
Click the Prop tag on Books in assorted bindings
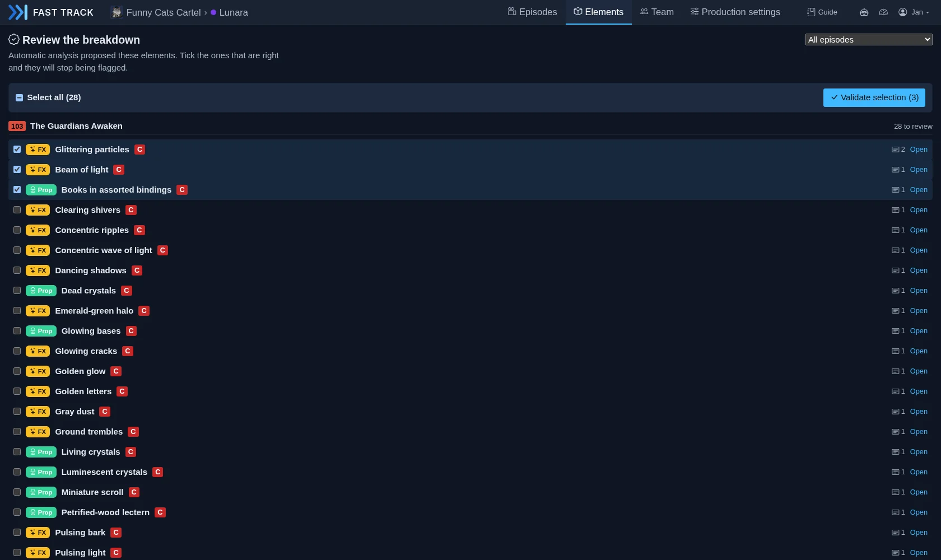[41, 190]
